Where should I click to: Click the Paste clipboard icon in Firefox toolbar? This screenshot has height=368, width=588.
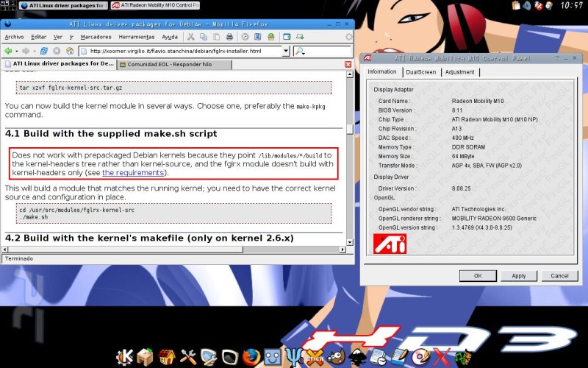216,37
